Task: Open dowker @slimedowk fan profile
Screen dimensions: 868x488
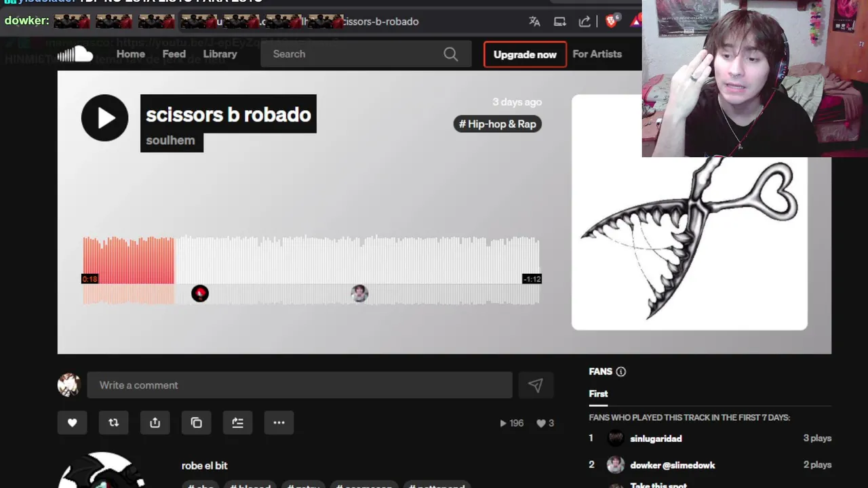Action: point(672,465)
